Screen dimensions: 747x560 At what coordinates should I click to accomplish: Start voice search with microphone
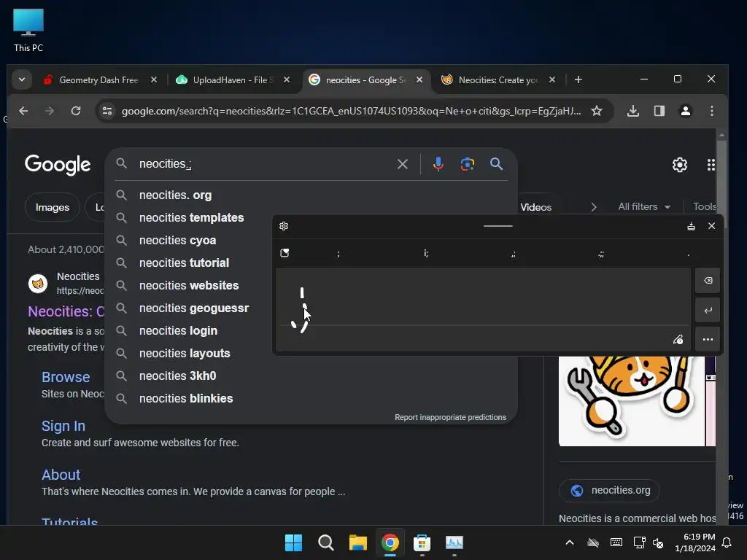point(438,164)
